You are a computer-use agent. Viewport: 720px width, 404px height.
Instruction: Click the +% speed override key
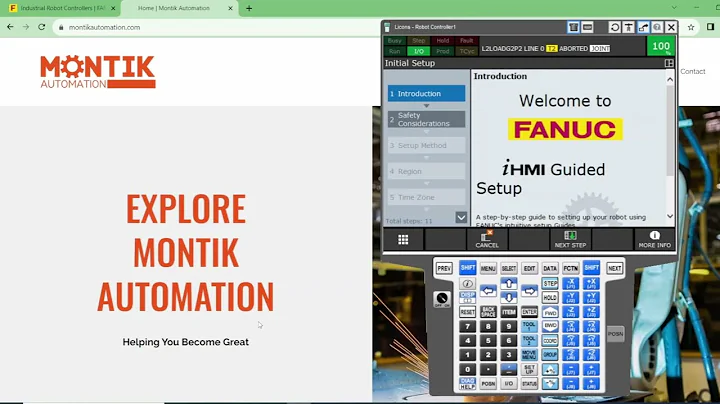(550, 369)
